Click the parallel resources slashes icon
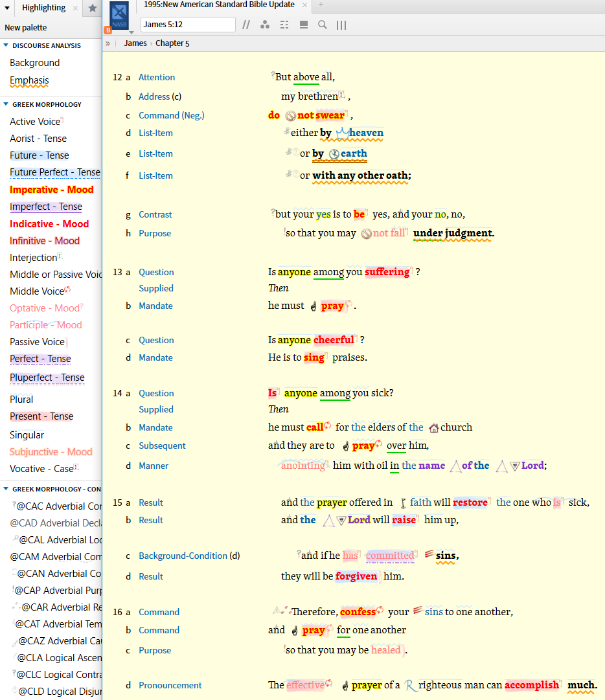The image size is (605, 700). (x=246, y=25)
